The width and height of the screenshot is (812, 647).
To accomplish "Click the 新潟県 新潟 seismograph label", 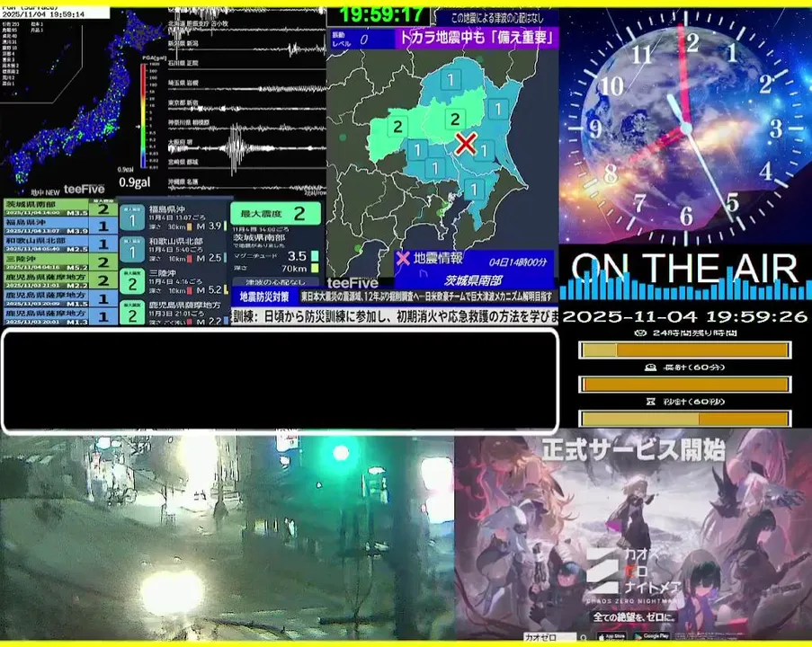I will point(183,43).
